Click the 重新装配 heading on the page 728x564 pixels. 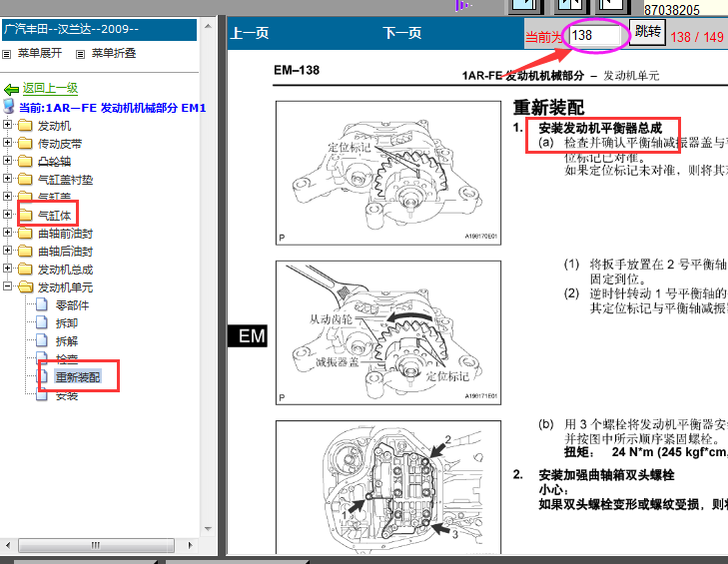point(549,108)
